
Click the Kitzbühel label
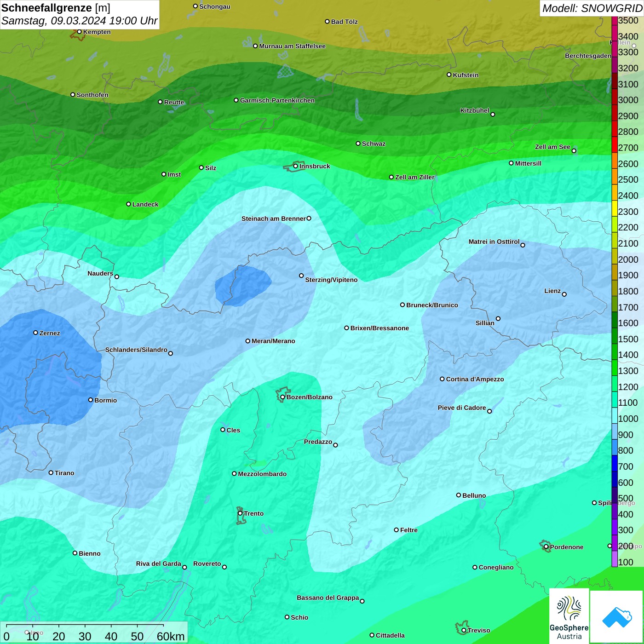tap(475, 110)
